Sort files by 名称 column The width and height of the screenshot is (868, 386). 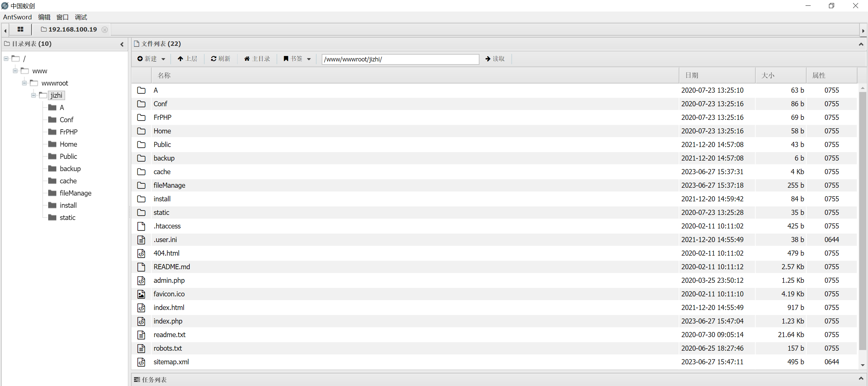pyautogui.click(x=415, y=75)
